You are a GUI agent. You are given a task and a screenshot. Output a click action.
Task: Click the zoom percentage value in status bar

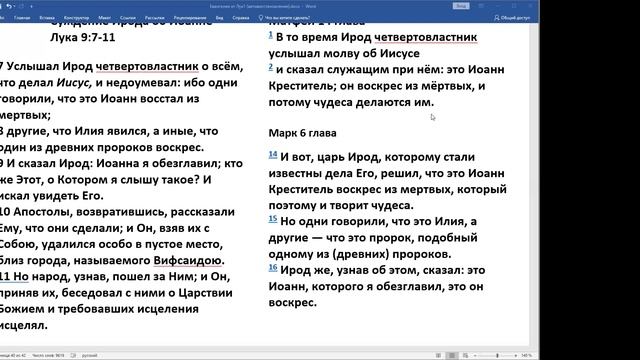(x=527, y=356)
